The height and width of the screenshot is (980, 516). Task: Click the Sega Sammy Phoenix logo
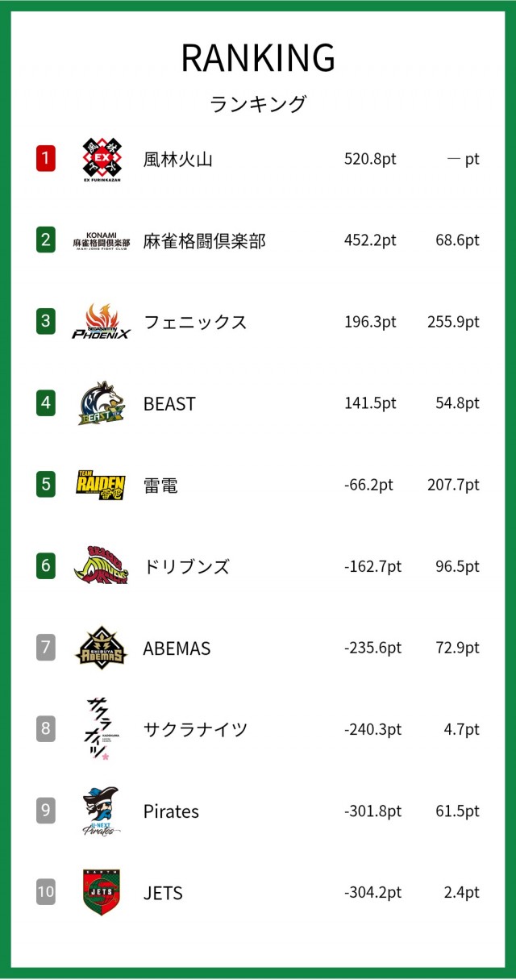102,322
